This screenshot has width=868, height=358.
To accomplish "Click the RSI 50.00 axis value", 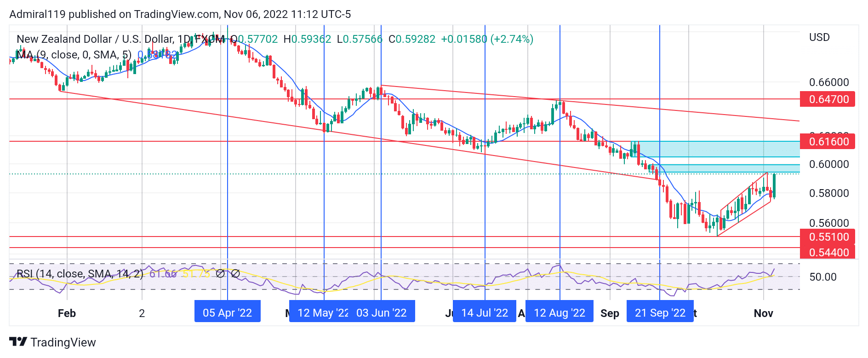I will 823,277.
